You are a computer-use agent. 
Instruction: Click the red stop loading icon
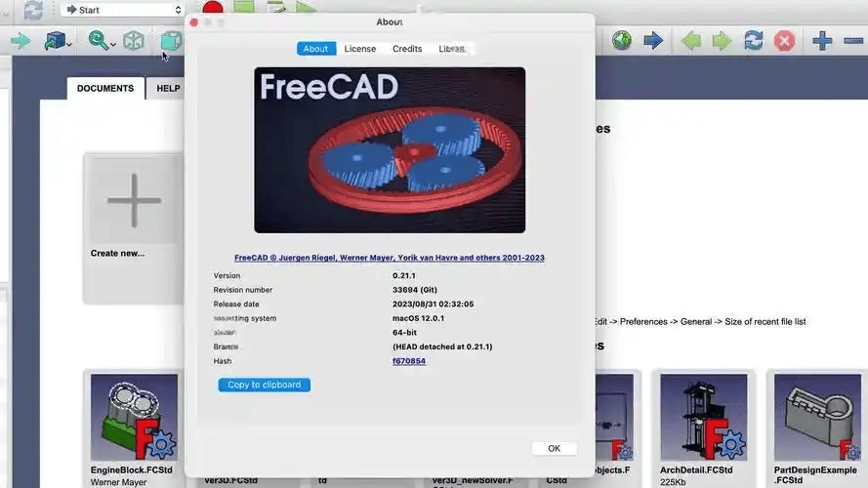click(784, 41)
